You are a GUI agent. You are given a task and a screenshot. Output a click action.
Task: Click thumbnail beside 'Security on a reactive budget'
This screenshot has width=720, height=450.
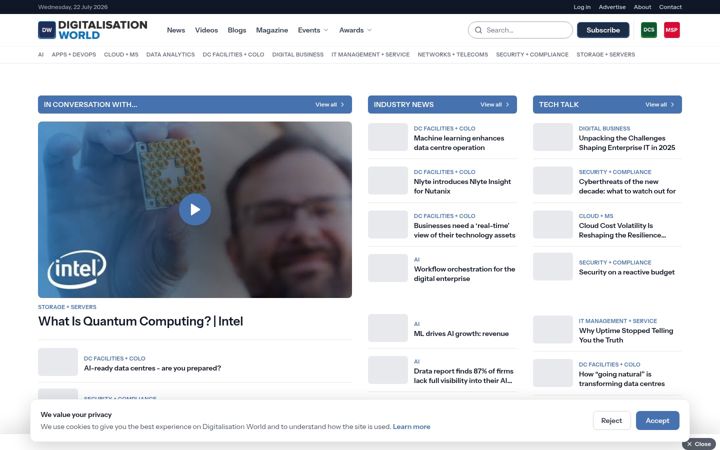click(552, 266)
